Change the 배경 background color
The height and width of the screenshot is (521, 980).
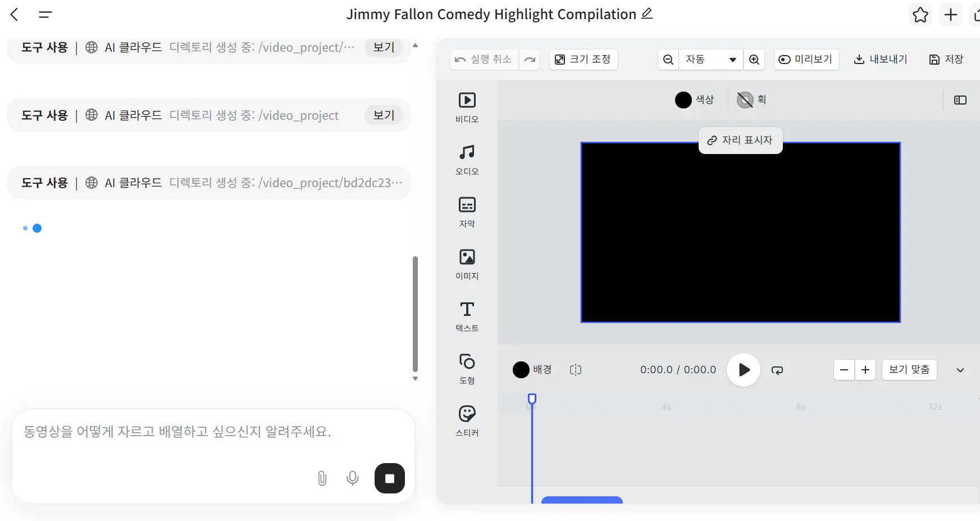(x=532, y=370)
